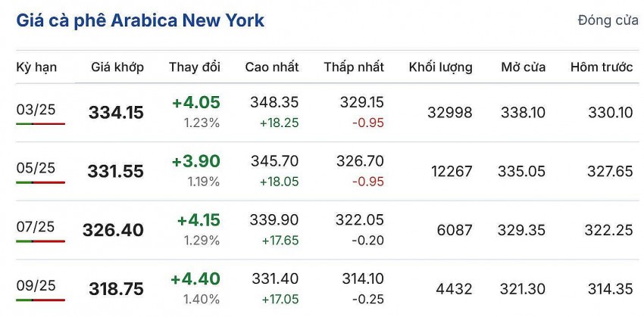
Task: Open the 03/25 contract term
Action: tap(36, 110)
